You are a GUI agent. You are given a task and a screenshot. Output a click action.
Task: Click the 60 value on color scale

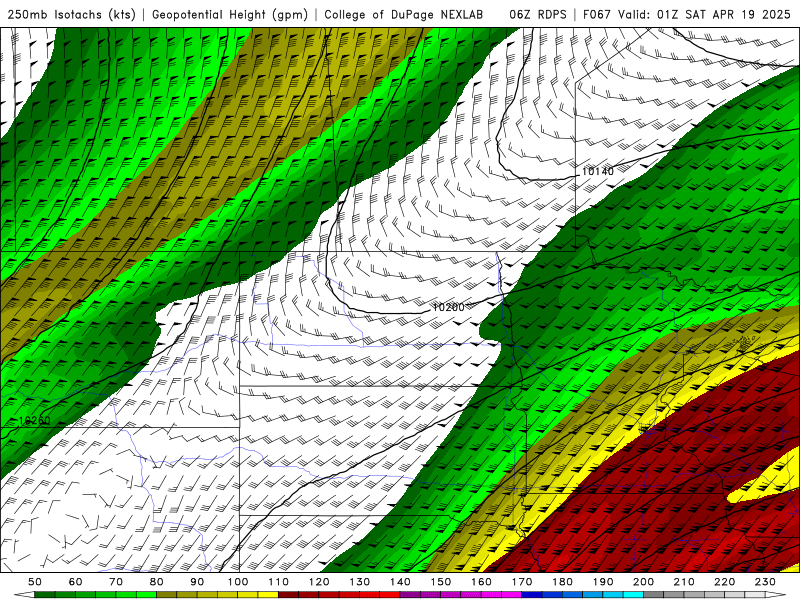click(75, 582)
